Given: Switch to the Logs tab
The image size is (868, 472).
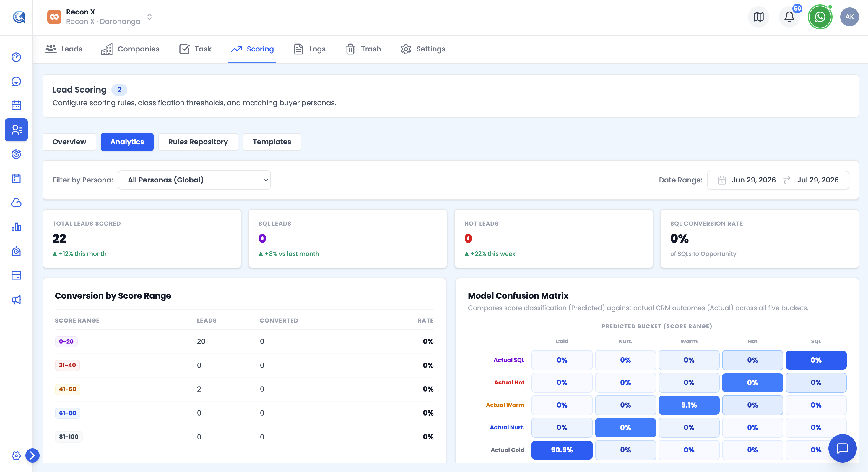Looking at the screenshot, I should coord(310,49).
